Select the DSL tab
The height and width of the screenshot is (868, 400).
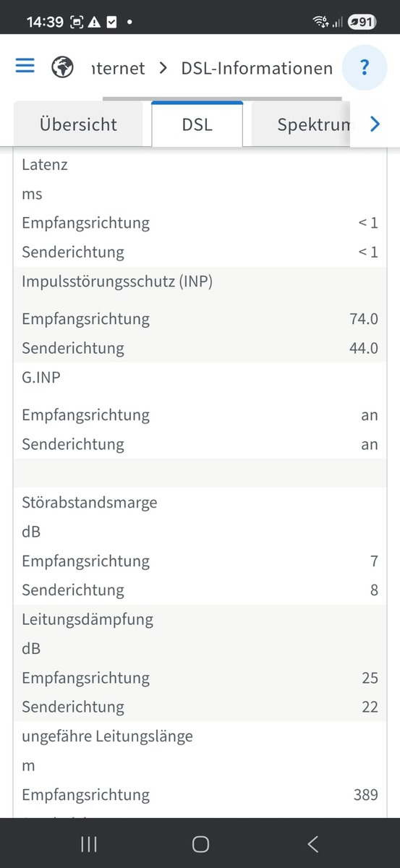pos(197,124)
